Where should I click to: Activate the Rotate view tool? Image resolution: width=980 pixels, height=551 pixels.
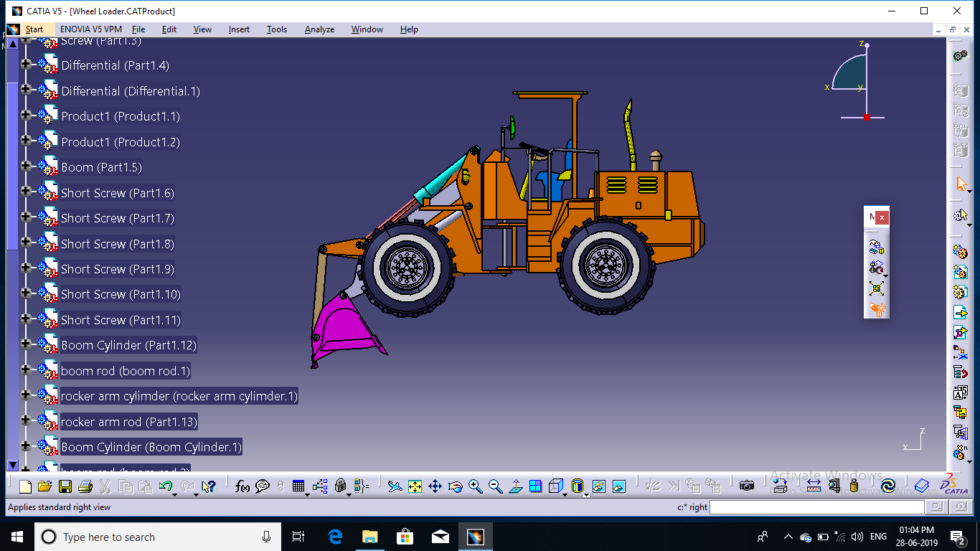(x=455, y=486)
